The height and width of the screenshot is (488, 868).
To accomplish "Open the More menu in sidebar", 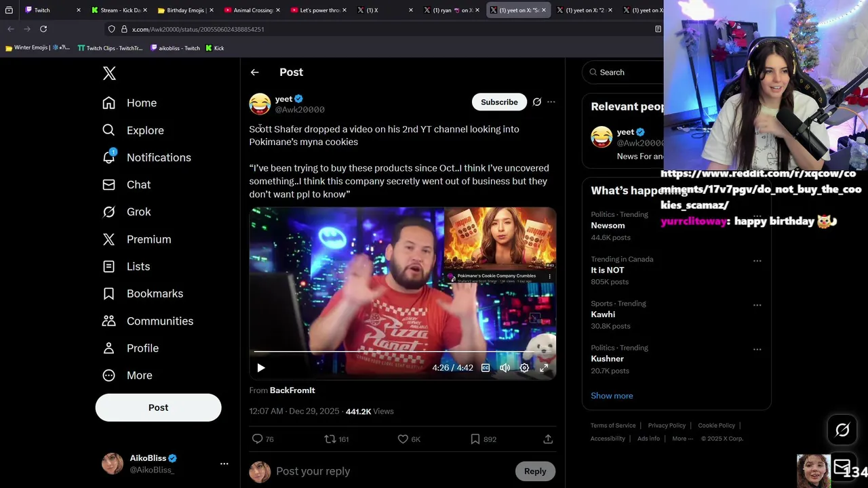I will (139, 375).
